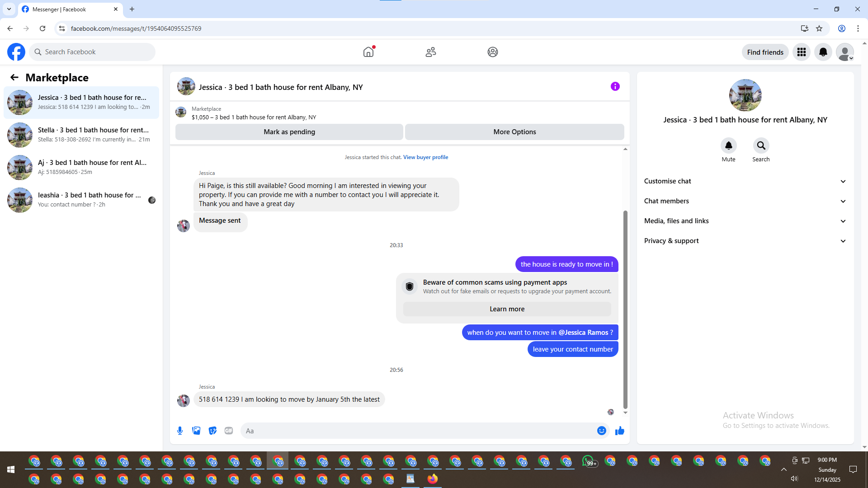Screen dimensions: 868x488
Task: Expand Chat members section
Action: tap(745, 201)
